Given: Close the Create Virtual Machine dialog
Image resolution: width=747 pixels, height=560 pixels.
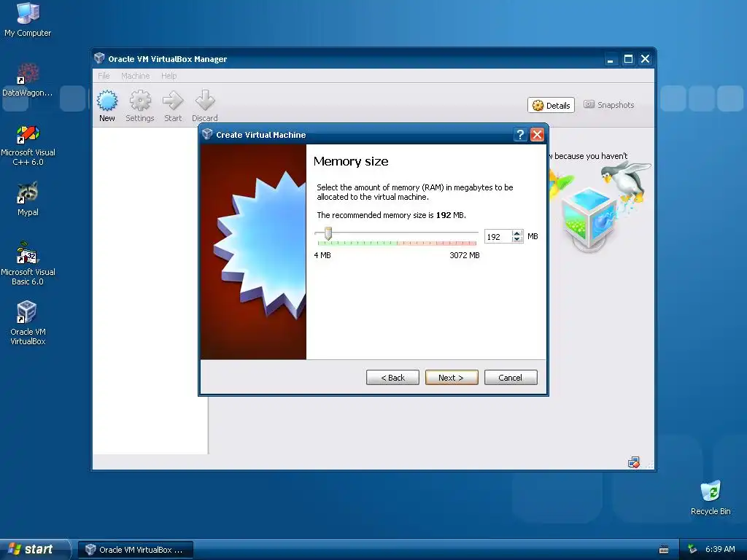Looking at the screenshot, I should (537, 135).
